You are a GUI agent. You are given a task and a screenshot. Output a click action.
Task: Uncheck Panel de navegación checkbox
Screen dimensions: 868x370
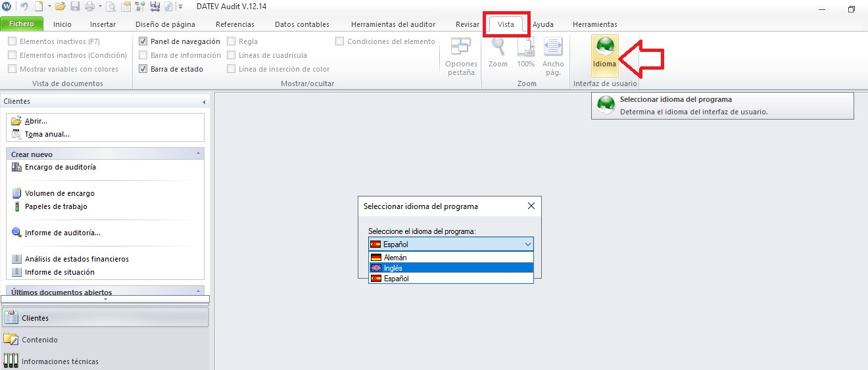pyautogui.click(x=143, y=41)
